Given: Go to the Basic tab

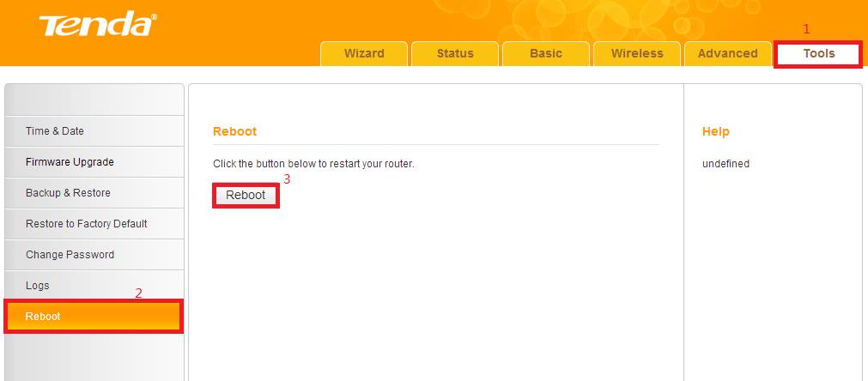Looking at the screenshot, I should 546,53.
